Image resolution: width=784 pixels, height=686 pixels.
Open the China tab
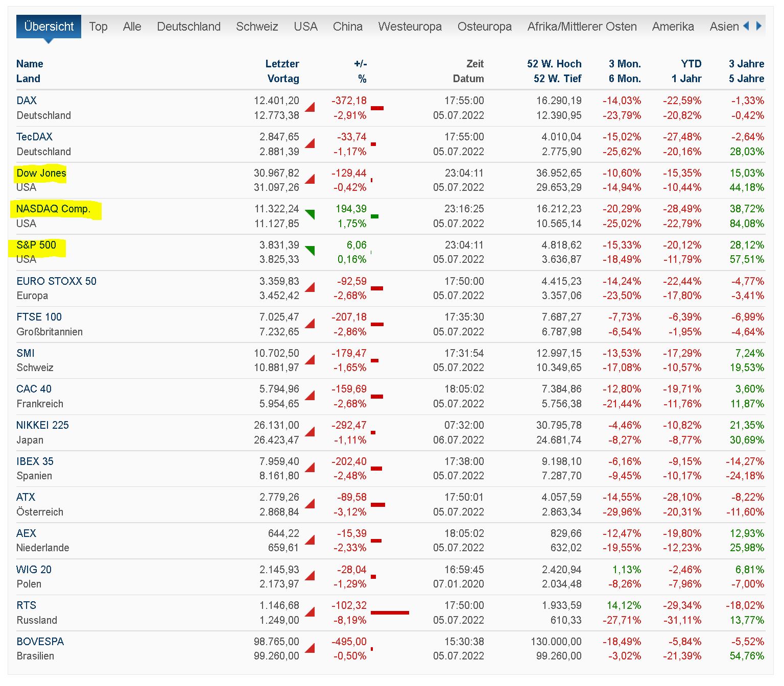coord(348,27)
